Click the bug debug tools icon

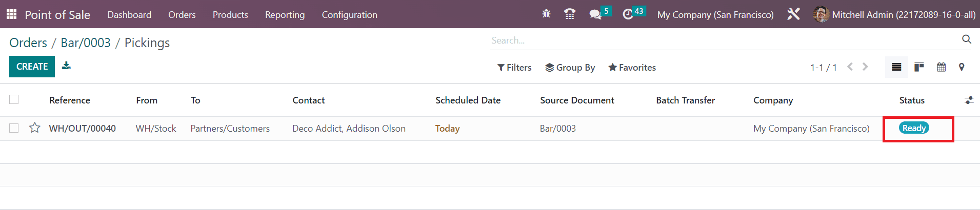point(546,14)
